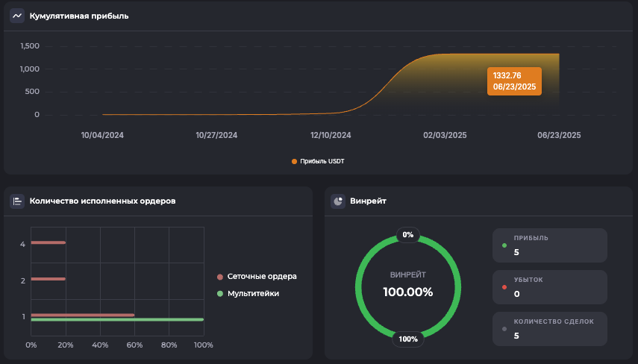638x364 pixels.
Task: Click the 06/23/2025 date on the x-axis
Action: coord(559,135)
